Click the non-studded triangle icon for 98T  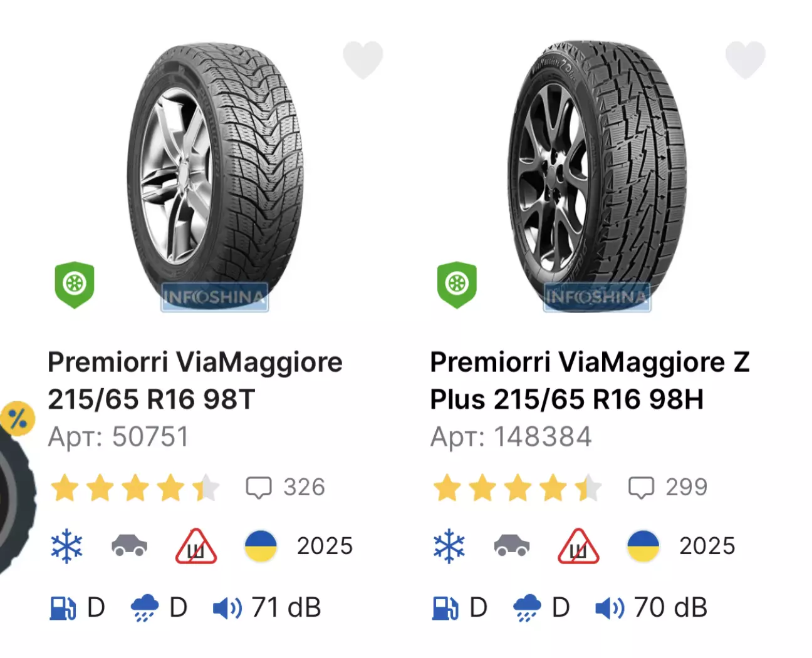click(195, 547)
